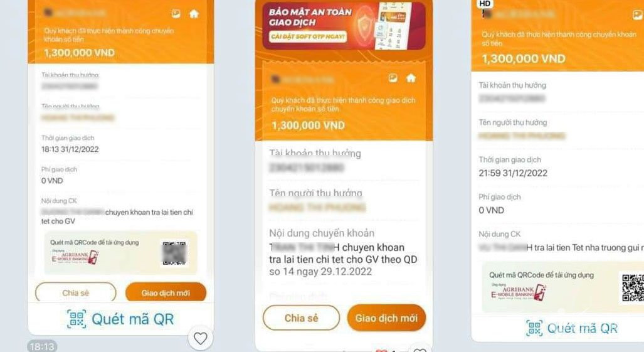Tap HD badge on right screenshot
This screenshot has width=644, height=352.
coord(485,4)
